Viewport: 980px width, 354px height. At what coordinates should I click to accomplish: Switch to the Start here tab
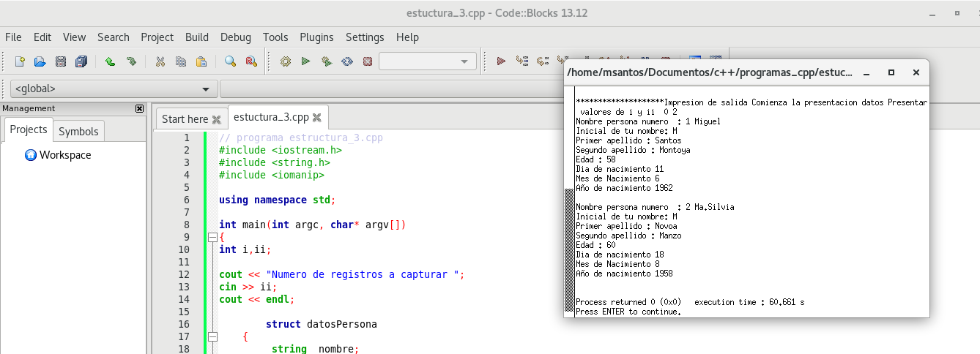pos(185,118)
